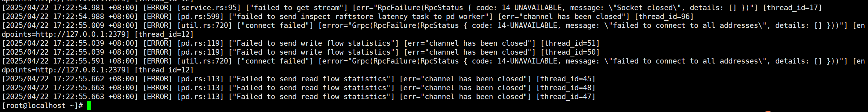Click thread_id=50 in write flow error
Viewport: 868px width, 112px height.
(570, 52)
